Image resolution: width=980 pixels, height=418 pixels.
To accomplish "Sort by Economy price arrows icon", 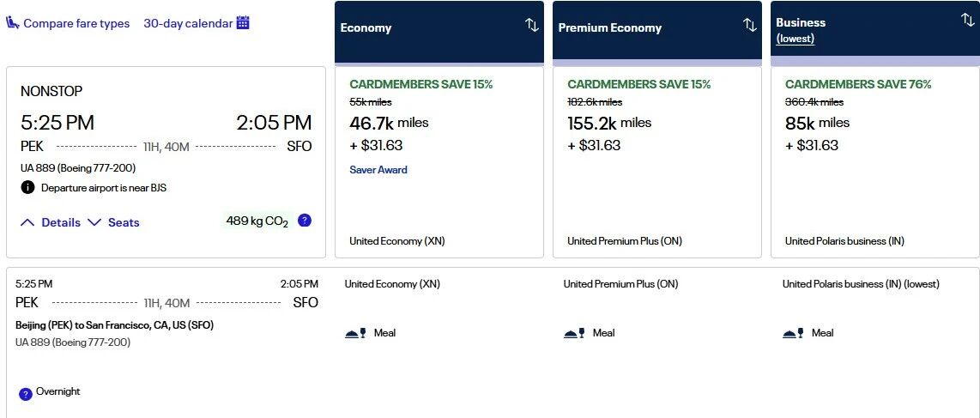I will click(x=532, y=25).
